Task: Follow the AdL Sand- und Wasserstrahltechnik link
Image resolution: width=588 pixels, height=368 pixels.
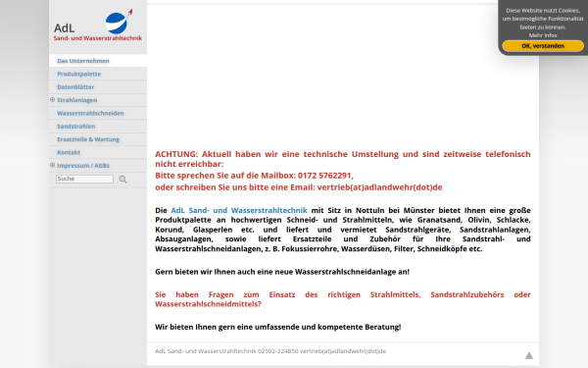Action: [239, 210]
